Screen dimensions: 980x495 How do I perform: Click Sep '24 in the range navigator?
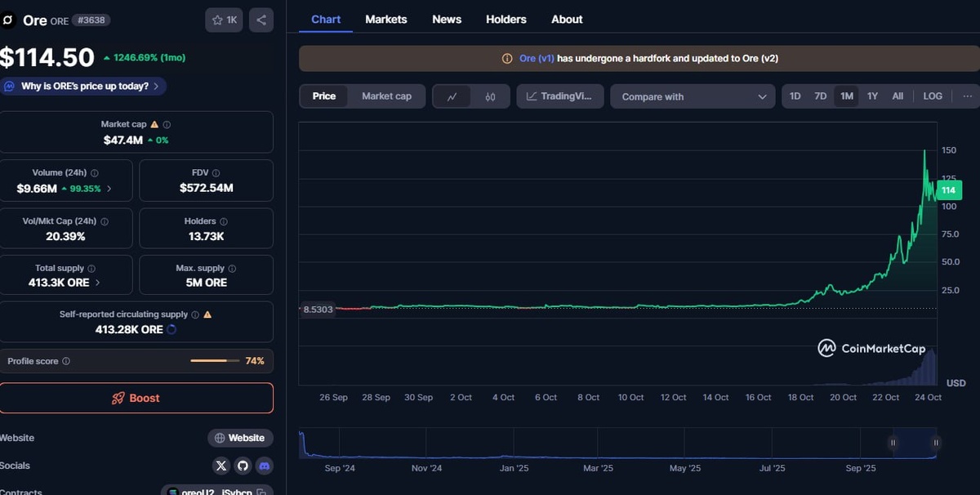tap(340, 468)
